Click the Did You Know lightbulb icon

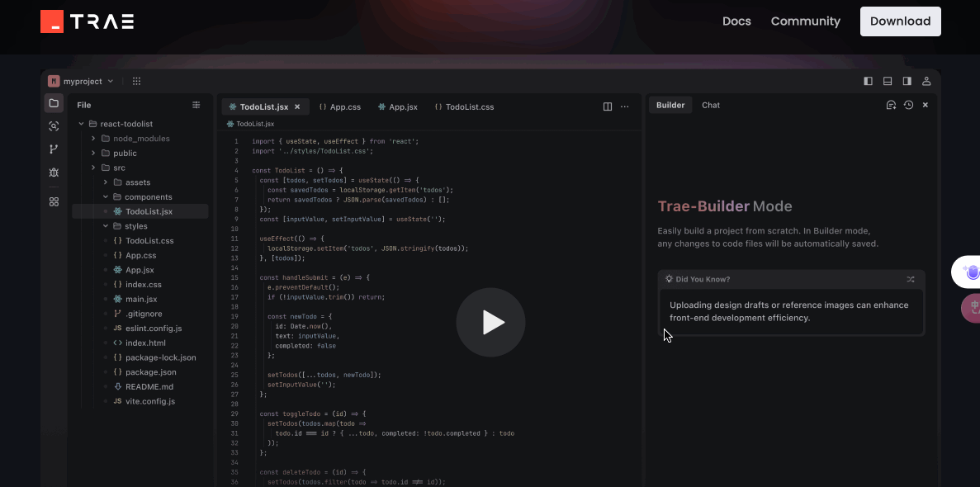tap(670, 279)
